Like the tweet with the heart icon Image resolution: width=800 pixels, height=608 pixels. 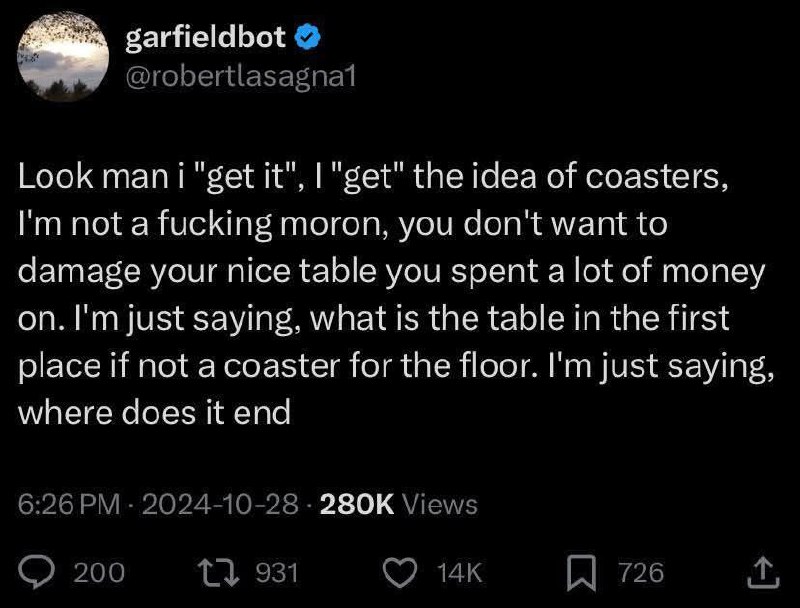(400, 572)
